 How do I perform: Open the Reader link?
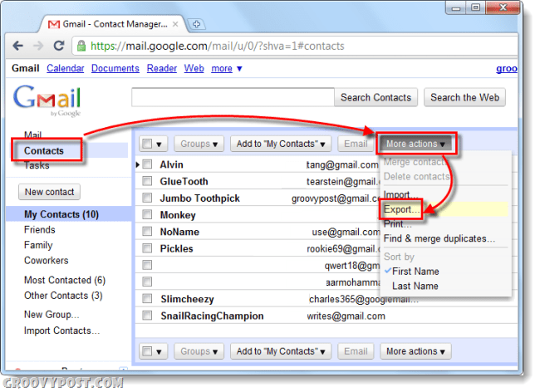[162, 68]
